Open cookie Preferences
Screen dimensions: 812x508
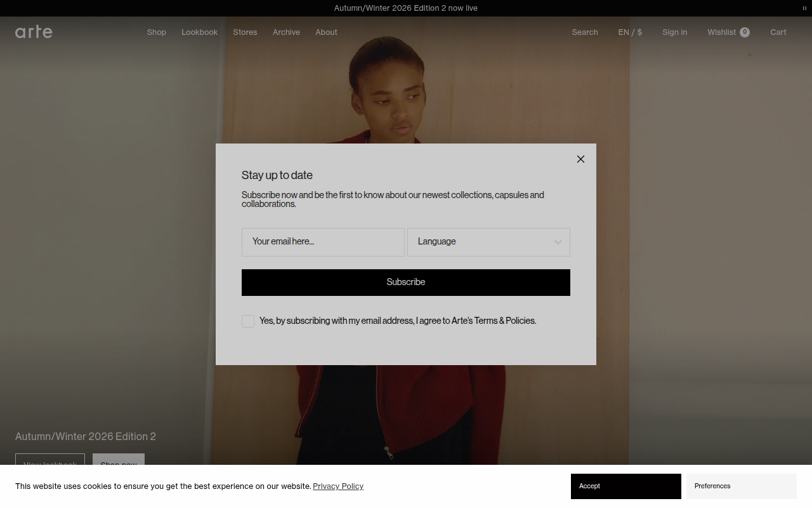pos(741,486)
